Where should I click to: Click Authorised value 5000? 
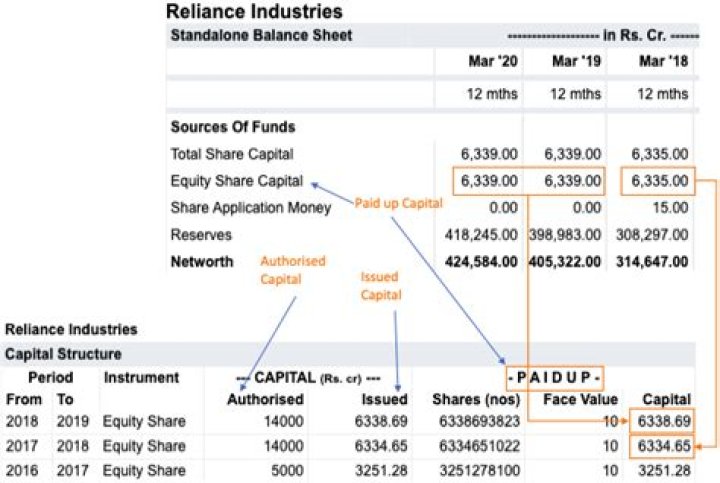click(287, 471)
